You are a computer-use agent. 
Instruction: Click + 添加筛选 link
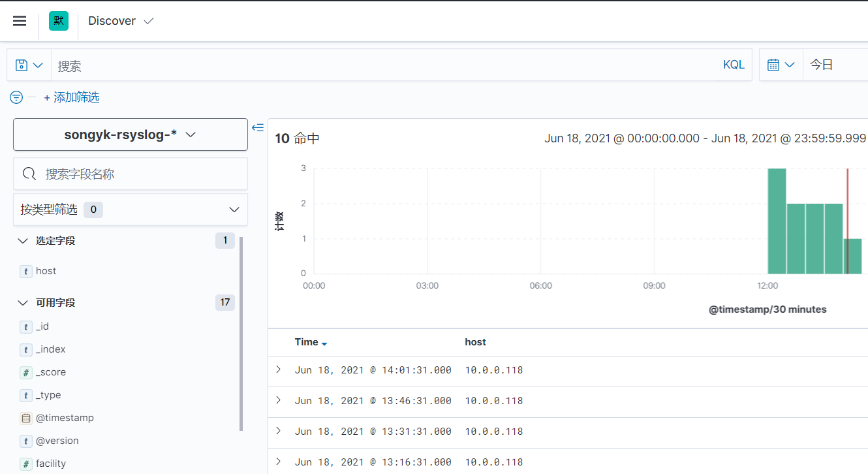click(72, 97)
